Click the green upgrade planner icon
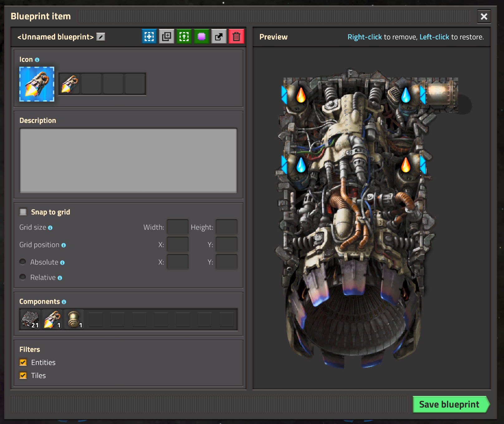 (184, 37)
